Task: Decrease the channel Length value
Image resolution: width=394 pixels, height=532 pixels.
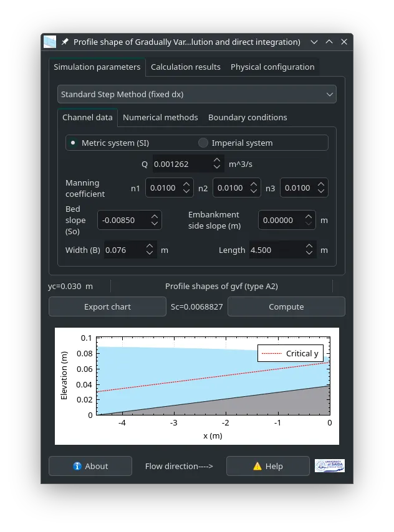Action: tap(309, 254)
